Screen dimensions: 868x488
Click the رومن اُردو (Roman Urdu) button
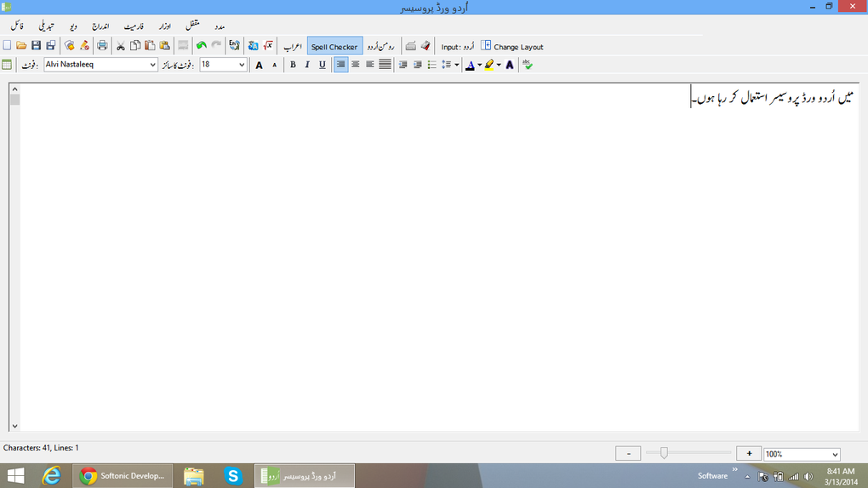coord(381,47)
